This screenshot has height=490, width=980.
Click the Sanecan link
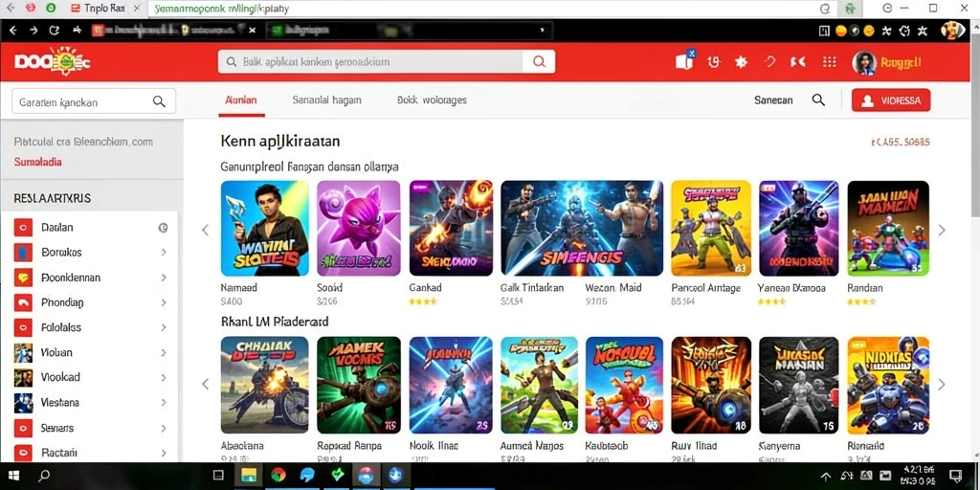point(773,100)
